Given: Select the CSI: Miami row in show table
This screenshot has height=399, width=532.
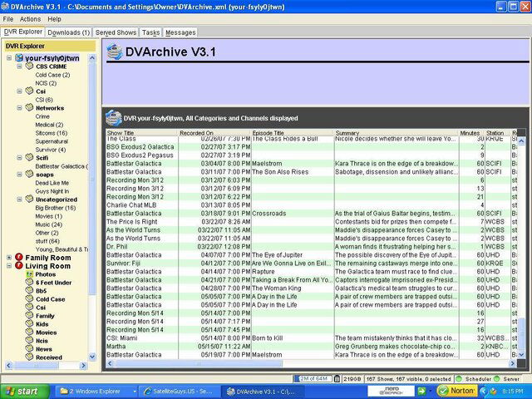Looking at the screenshot, I should pos(312,338).
